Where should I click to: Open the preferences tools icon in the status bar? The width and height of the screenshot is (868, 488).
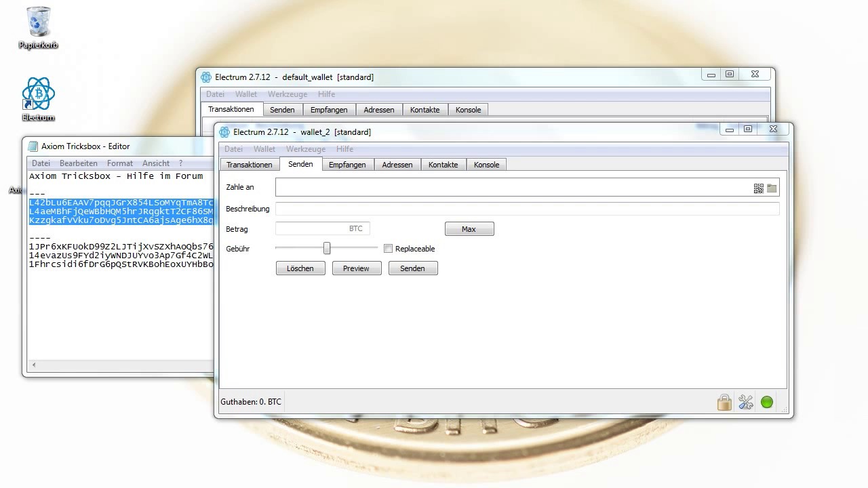coord(746,403)
